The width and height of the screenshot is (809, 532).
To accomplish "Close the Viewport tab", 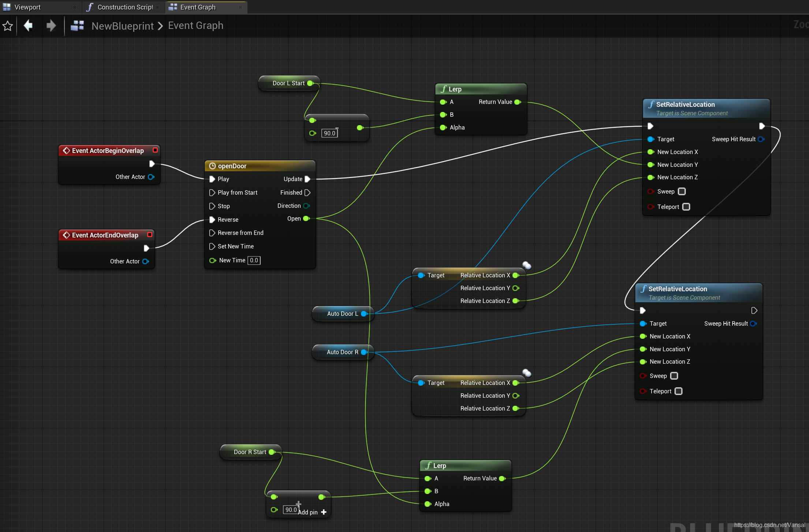I will click(x=75, y=7).
